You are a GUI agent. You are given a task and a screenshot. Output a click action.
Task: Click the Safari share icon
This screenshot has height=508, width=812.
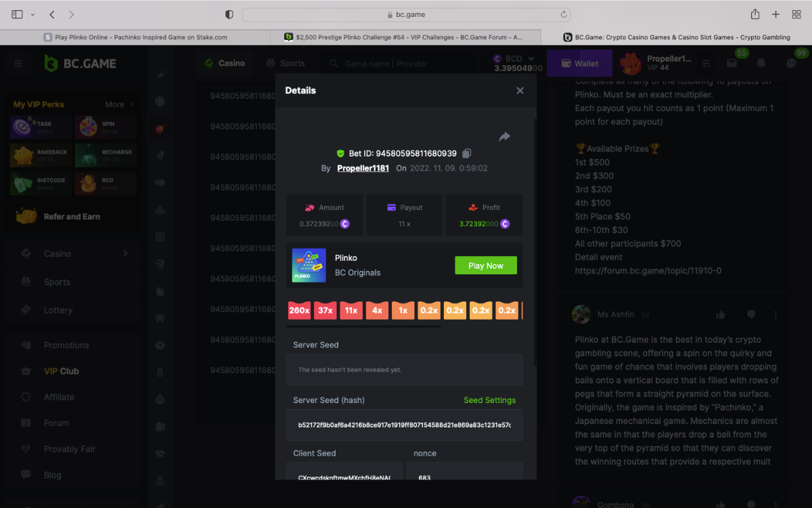point(755,14)
